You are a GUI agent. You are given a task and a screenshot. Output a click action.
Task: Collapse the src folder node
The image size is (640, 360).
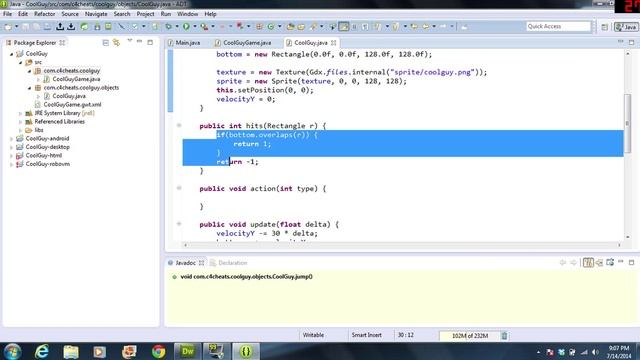tap(21, 62)
